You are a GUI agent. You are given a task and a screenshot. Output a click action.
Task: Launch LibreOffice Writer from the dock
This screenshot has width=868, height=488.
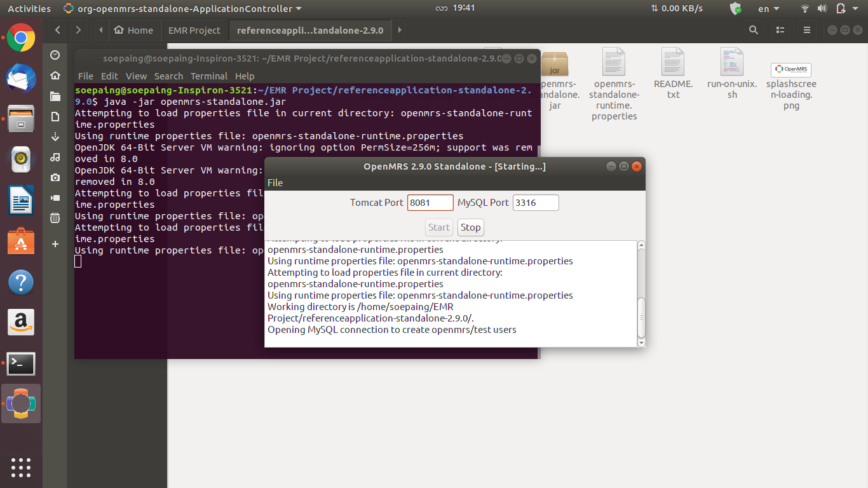[21, 200]
